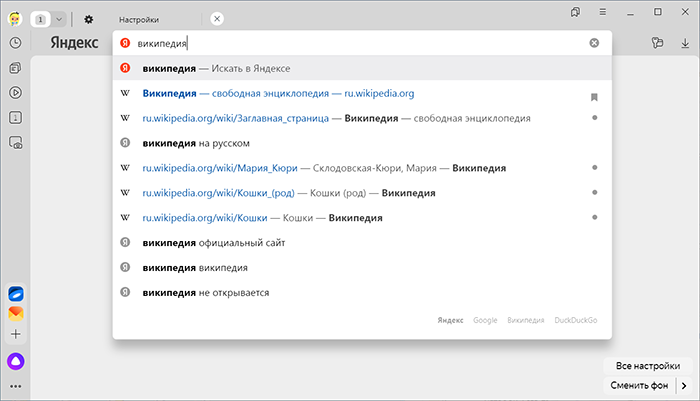Screen dimensions: 700x401
Task: Click Сменить фон button
Action: pos(639,385)
